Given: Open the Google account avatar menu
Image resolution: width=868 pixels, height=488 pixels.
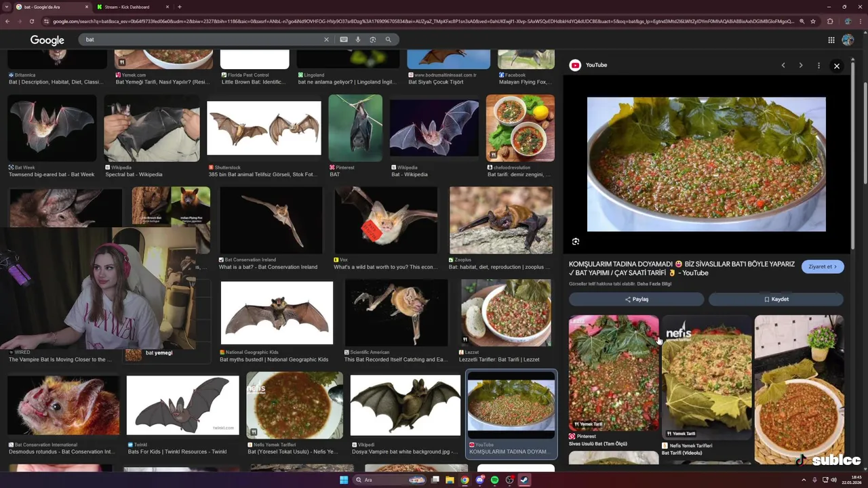Looking at the screenshot, I should pos(848,40).
